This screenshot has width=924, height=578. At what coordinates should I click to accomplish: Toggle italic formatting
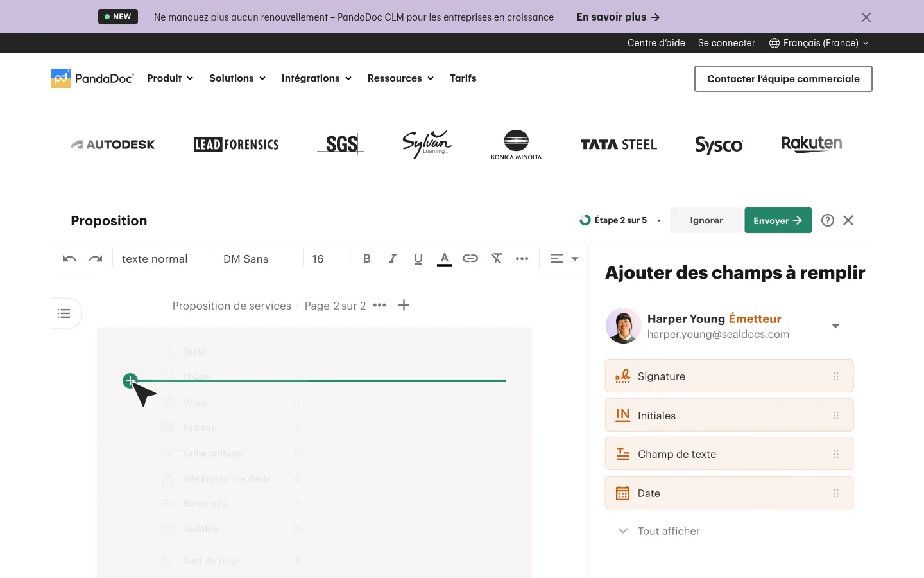(392, 258)
